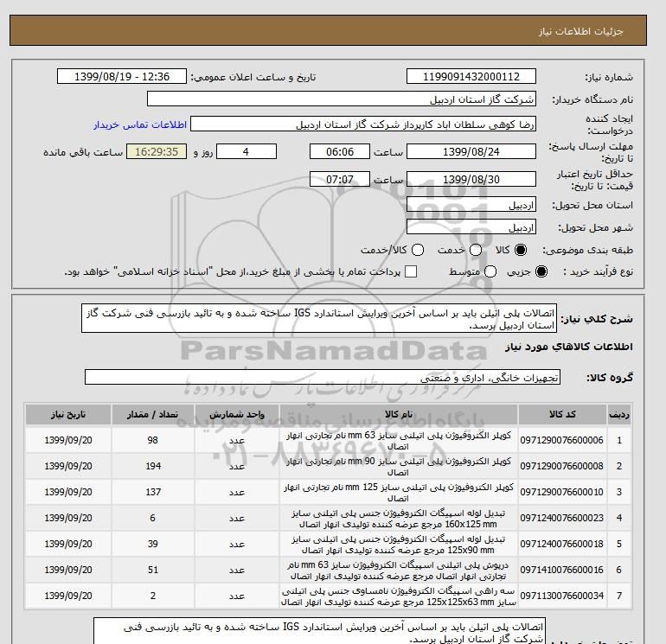Click quantity cell 194 in row 2
This screenshot has width=666, height=644.
[153, 466]
